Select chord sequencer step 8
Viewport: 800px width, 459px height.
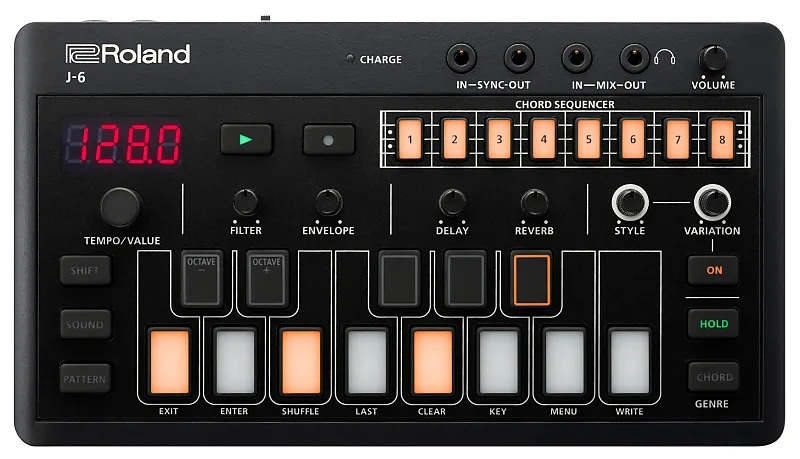(x=722, y=140)
